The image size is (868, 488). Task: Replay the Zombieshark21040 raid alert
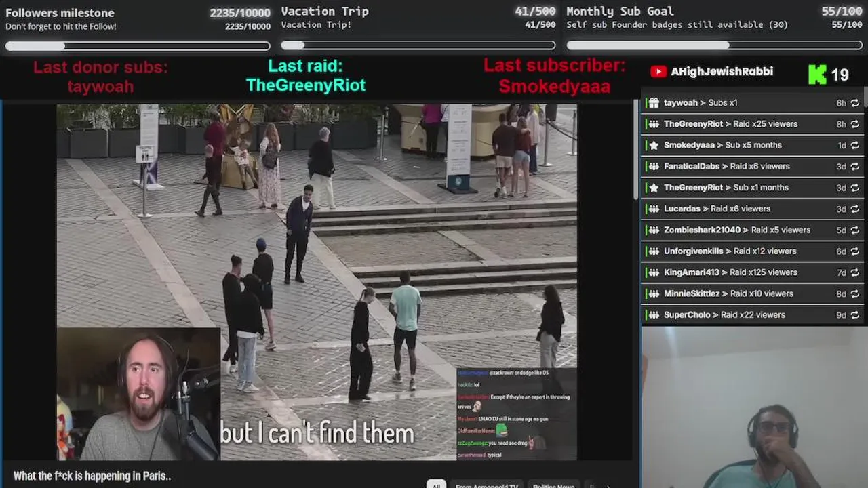click(854, 230)
